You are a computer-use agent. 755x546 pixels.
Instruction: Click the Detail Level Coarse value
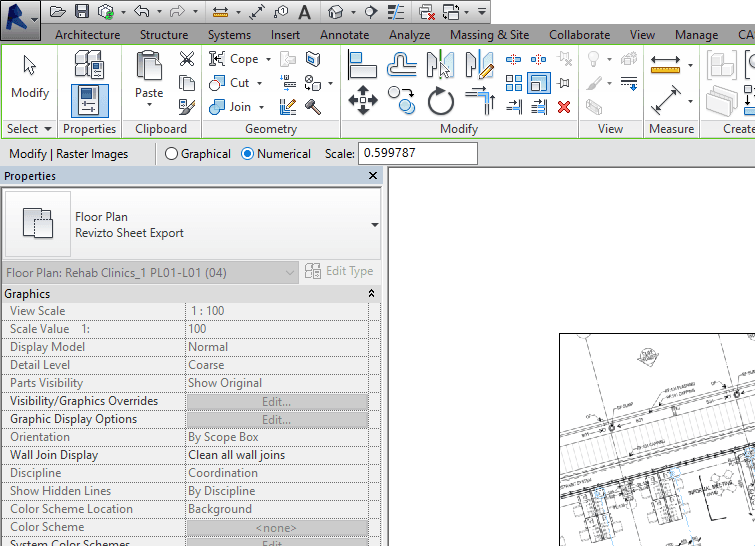tap(277, 365)
